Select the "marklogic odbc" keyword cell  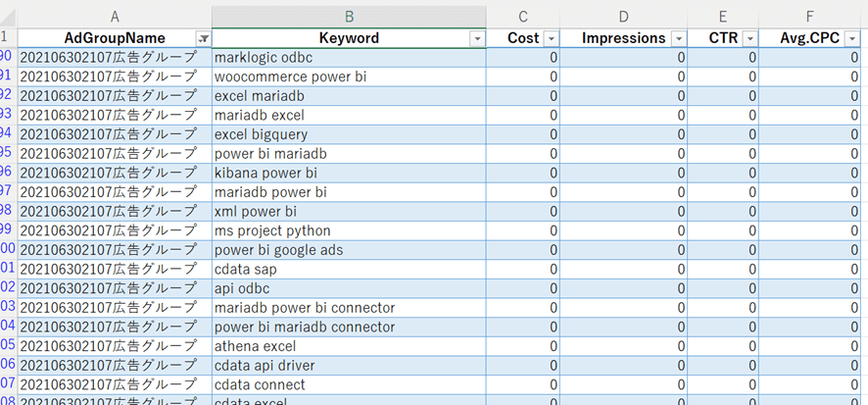tap(349, 57)
